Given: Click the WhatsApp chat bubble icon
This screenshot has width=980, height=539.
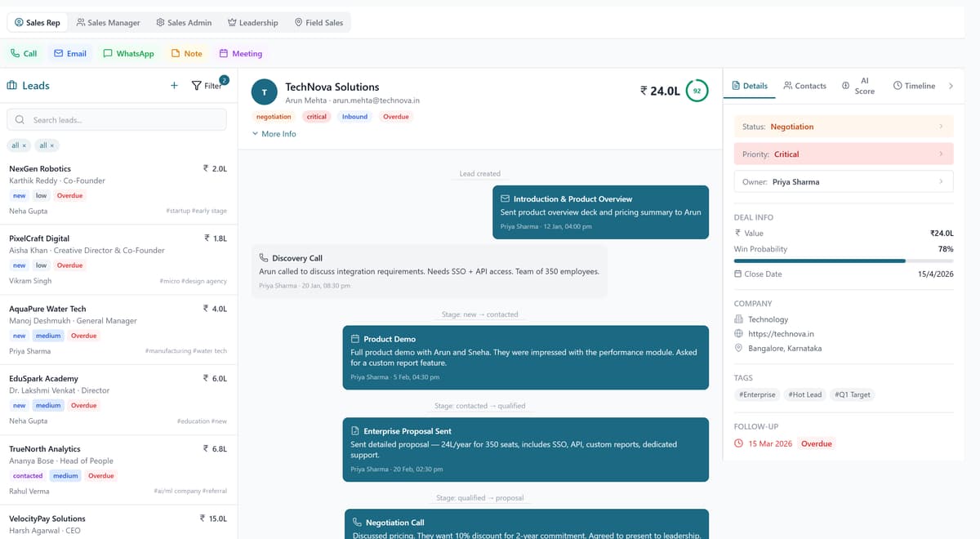Looking at the screenshot, I should tap(108, 53).
